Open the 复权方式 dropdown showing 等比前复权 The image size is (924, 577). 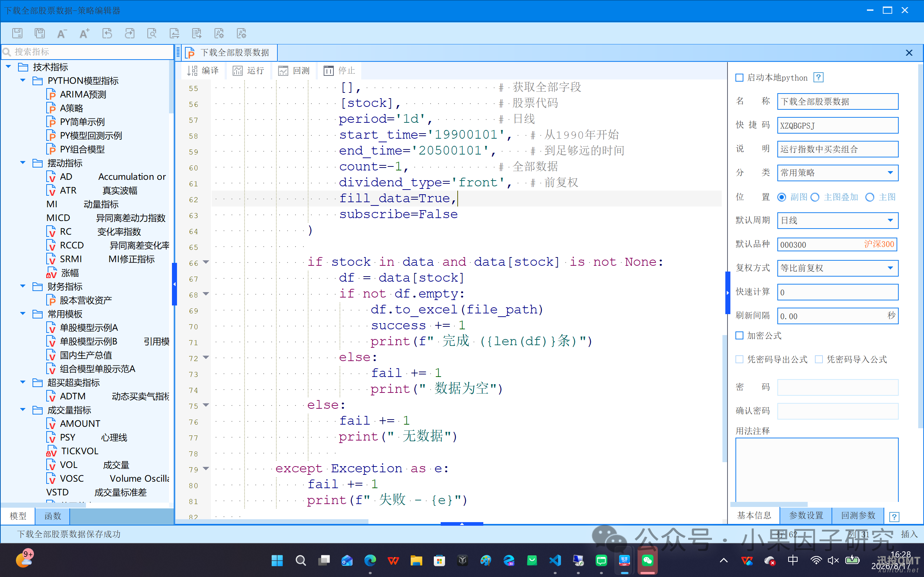coord(838,268)
